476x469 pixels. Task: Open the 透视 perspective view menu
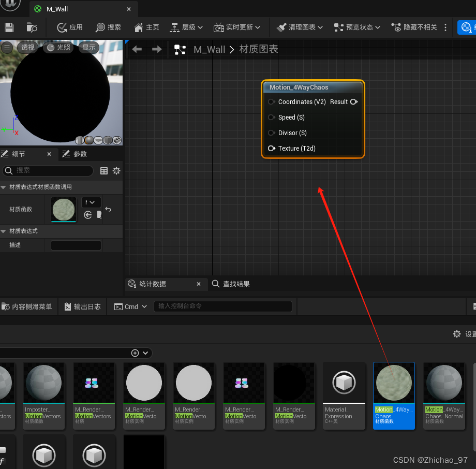(27, 48)
